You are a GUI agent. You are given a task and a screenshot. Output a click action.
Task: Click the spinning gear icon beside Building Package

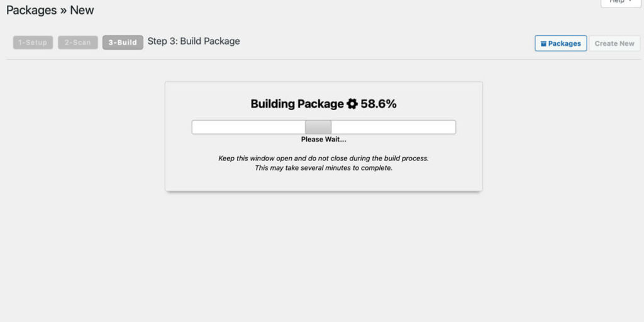(x=352, y=104)
